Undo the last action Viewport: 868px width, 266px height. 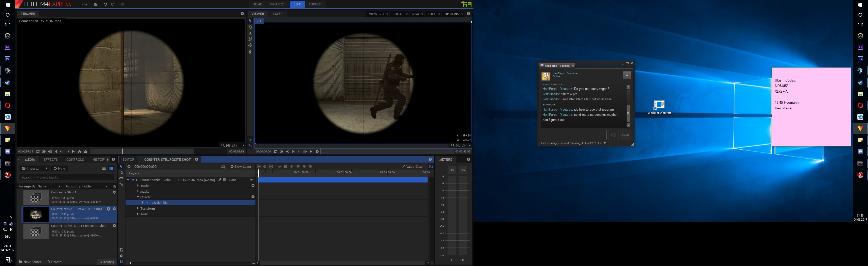(x=105, y=4)
